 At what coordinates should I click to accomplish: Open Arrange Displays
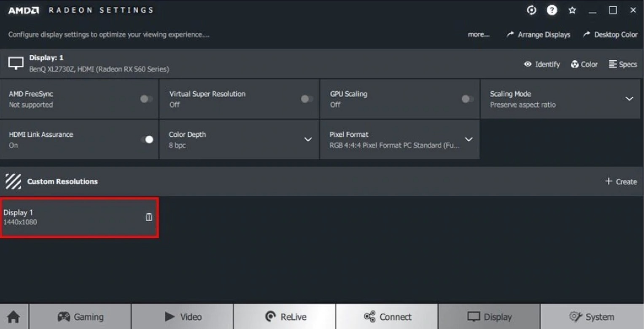coord(539,35)
